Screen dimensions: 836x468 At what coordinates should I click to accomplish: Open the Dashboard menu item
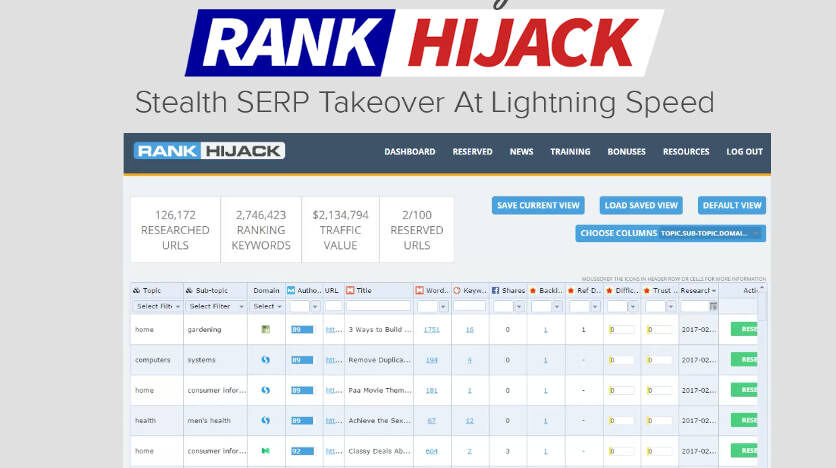(409, 152)
